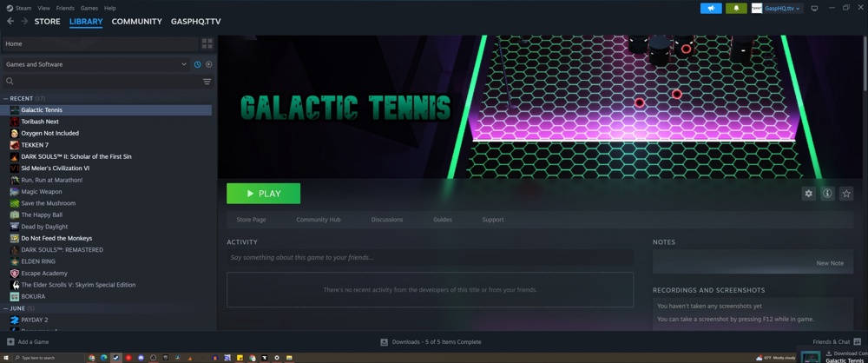
Task: Show game info circle icon
Action: click(x=827, y=194)
